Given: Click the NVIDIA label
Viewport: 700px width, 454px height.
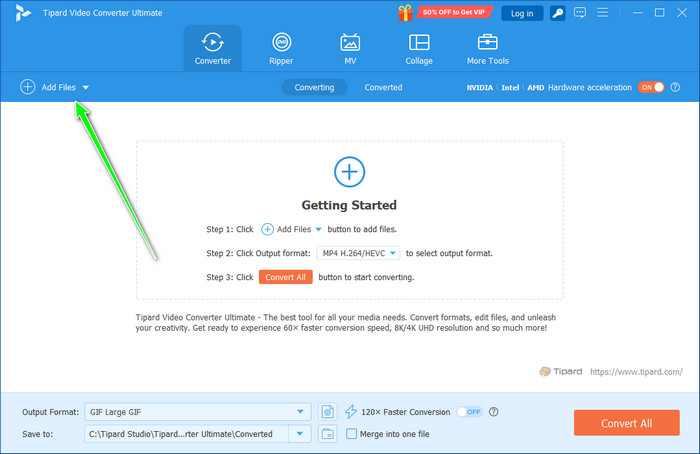Looking at the screenshot, I should (479, 87).
